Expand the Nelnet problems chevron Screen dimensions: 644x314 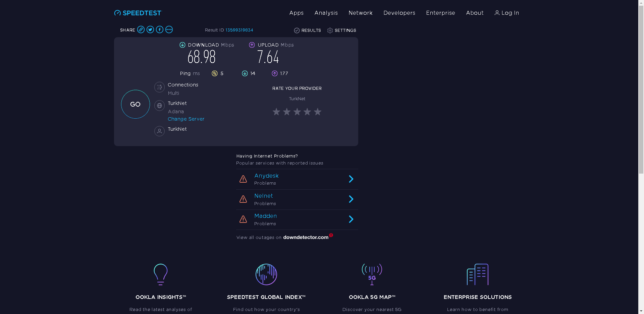pos(351,199)
